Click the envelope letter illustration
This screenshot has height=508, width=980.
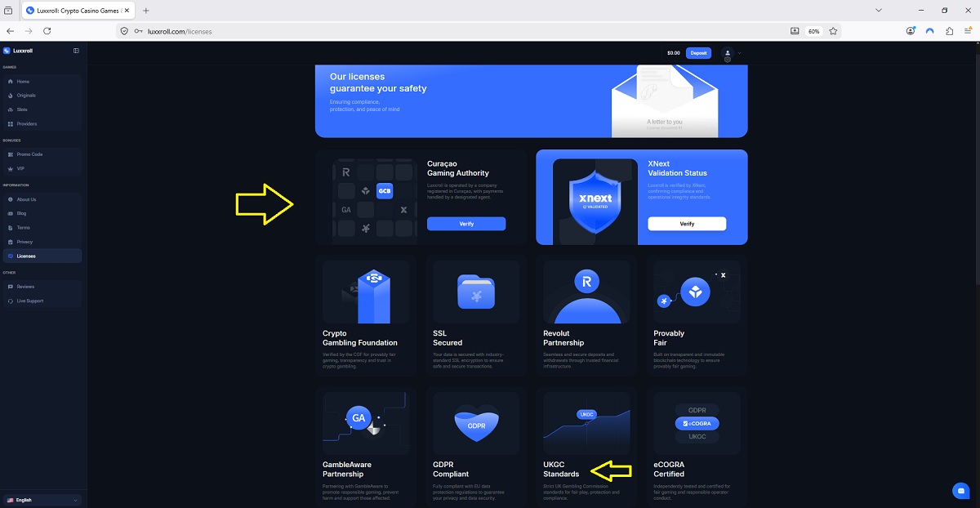coord(665,102)
